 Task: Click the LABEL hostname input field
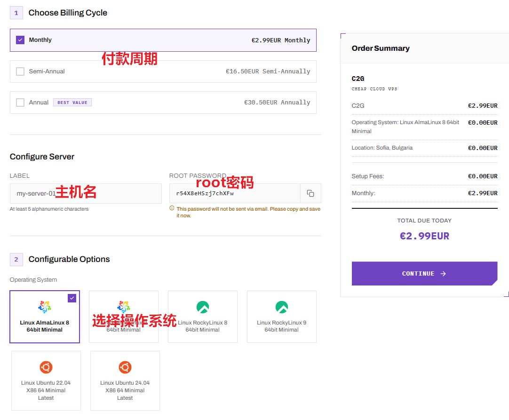tap(86, 193)
